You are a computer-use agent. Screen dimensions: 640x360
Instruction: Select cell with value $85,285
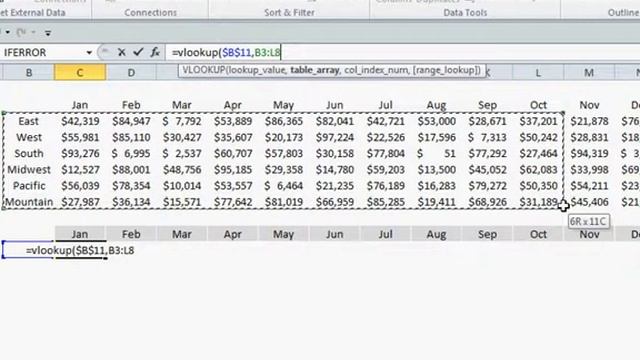pyautogui.click(x=385, y=202)
